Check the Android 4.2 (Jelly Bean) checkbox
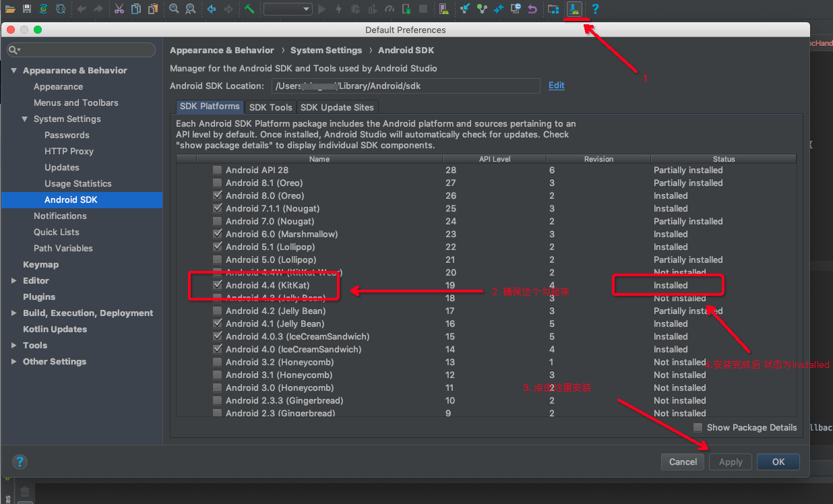 pos(217,311)
